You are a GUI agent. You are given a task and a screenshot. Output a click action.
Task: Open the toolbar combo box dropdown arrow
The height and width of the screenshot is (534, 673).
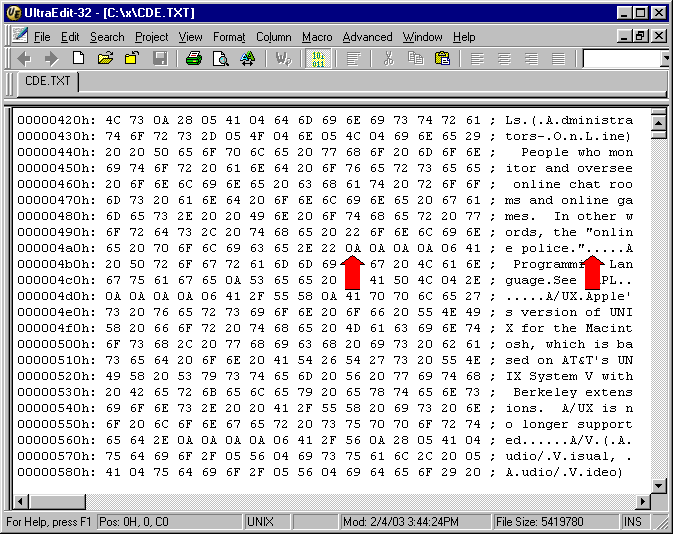[x=666, y=58]
